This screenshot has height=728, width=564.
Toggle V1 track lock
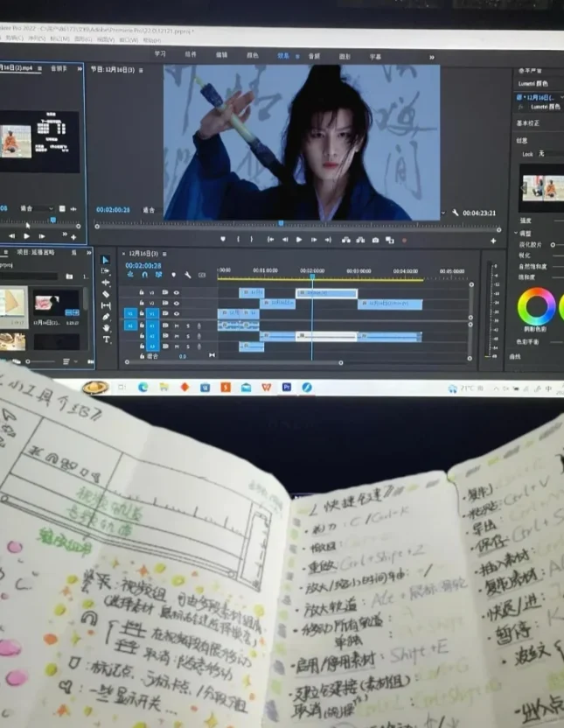[x=142, y=313]
